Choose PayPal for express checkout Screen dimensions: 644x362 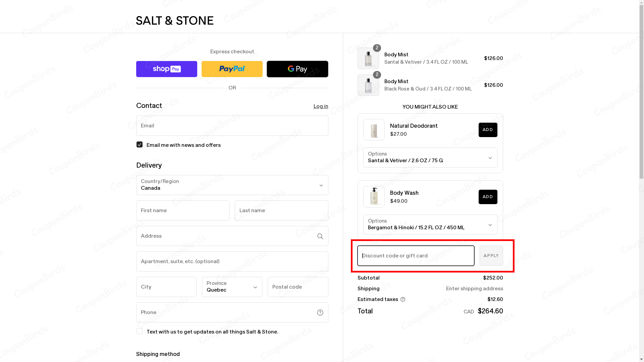pyautogui.click(x=232, y=69)
